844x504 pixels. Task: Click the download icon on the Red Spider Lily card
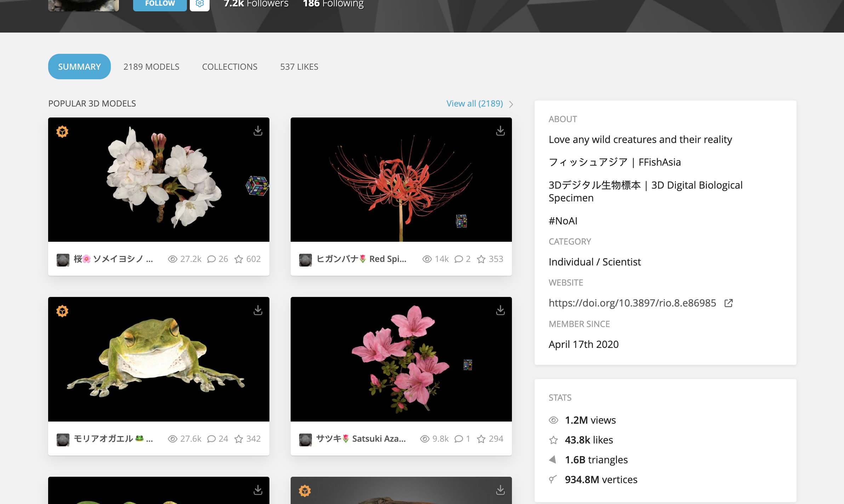500,131
